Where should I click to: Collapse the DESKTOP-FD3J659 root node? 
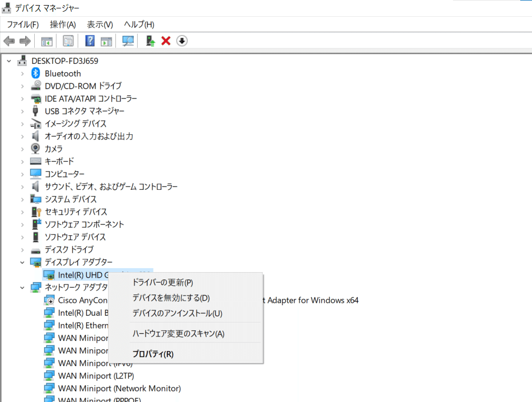(9, 62)
